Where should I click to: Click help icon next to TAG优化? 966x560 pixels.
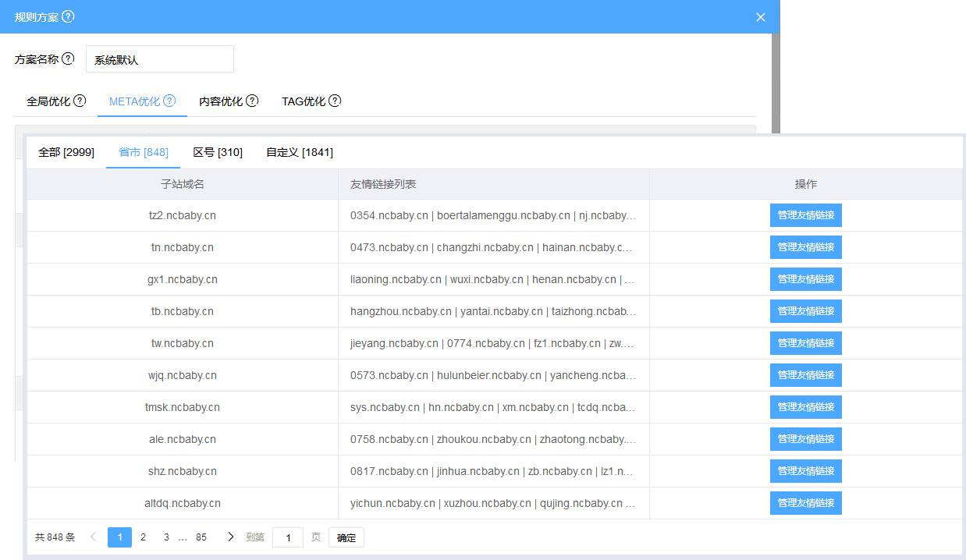coord(335,101)
